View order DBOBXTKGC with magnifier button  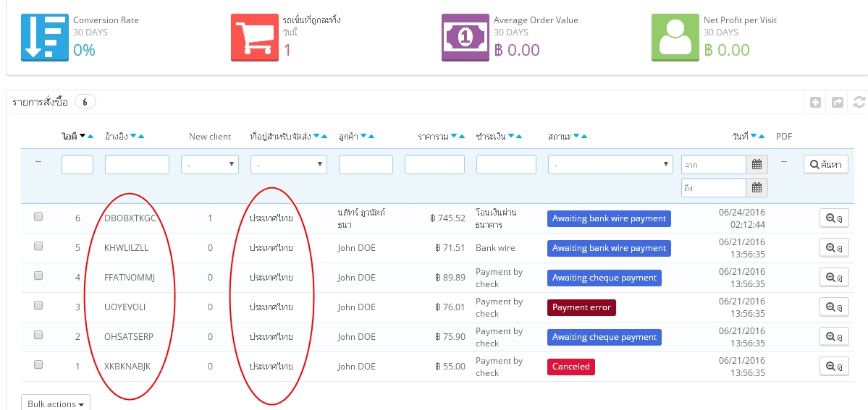(834, 218)
